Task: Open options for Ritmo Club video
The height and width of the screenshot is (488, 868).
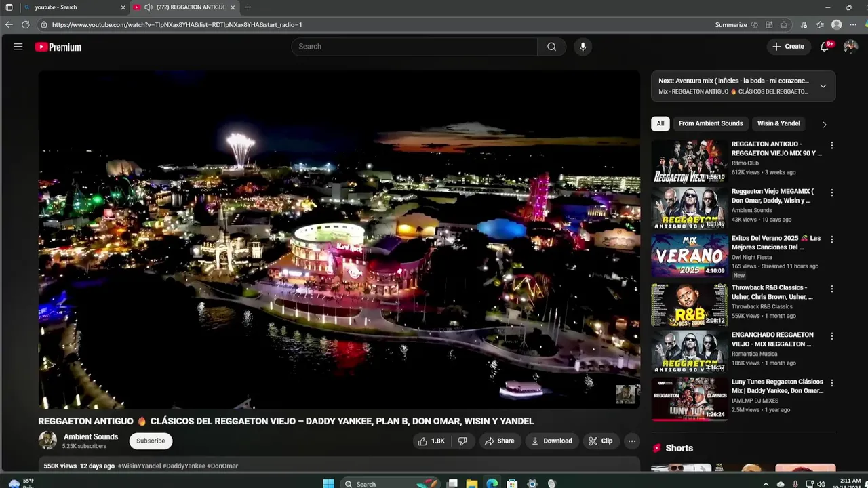Action: tap(831, 145)
